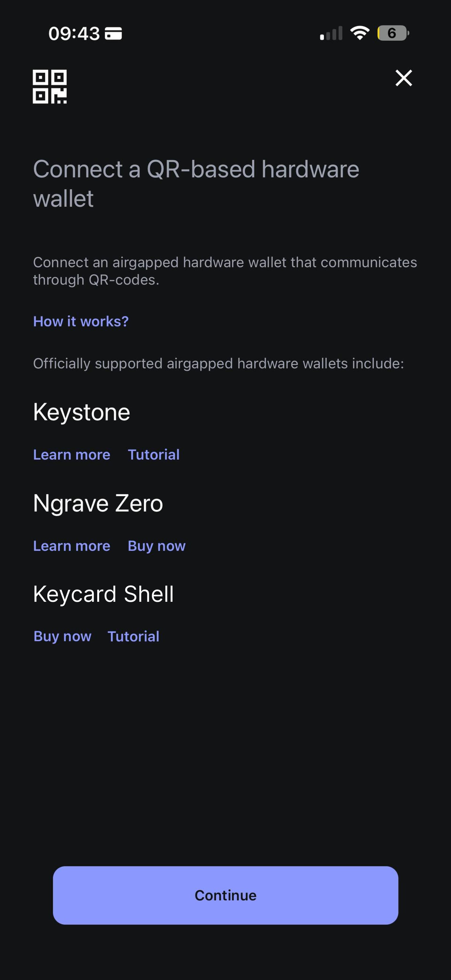This screenshot has height=980, width=451.
Task: Select the Keycard Shell wallet heading
Action: 103,594
